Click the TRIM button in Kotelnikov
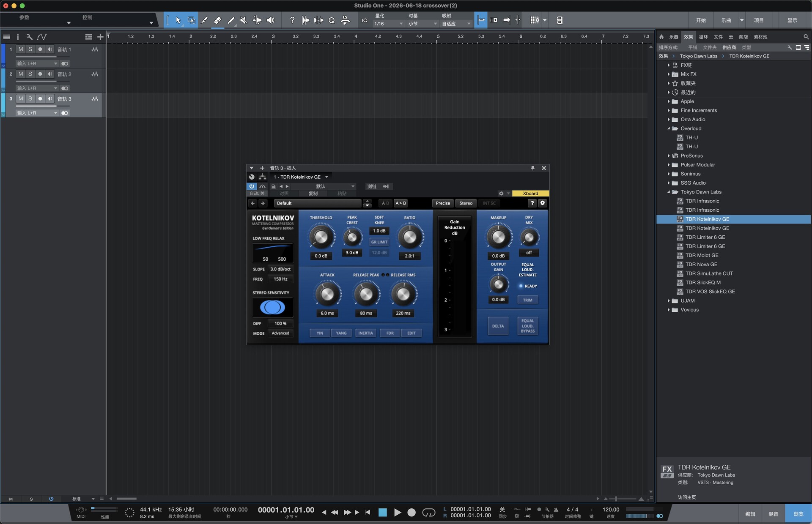 coord(528,300)
